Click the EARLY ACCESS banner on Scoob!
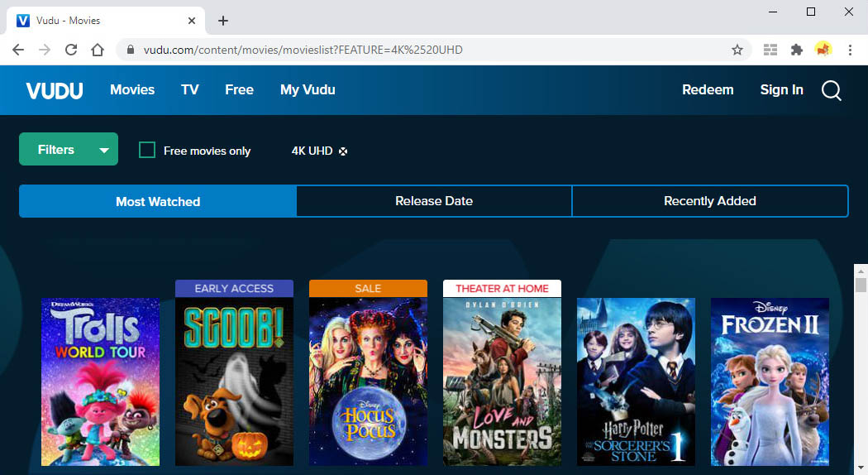This screenshot has width=868, height=475. pos(234,289)
